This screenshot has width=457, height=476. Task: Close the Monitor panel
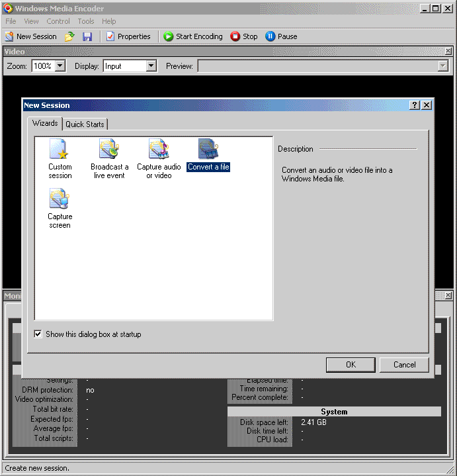coord(448,295)
